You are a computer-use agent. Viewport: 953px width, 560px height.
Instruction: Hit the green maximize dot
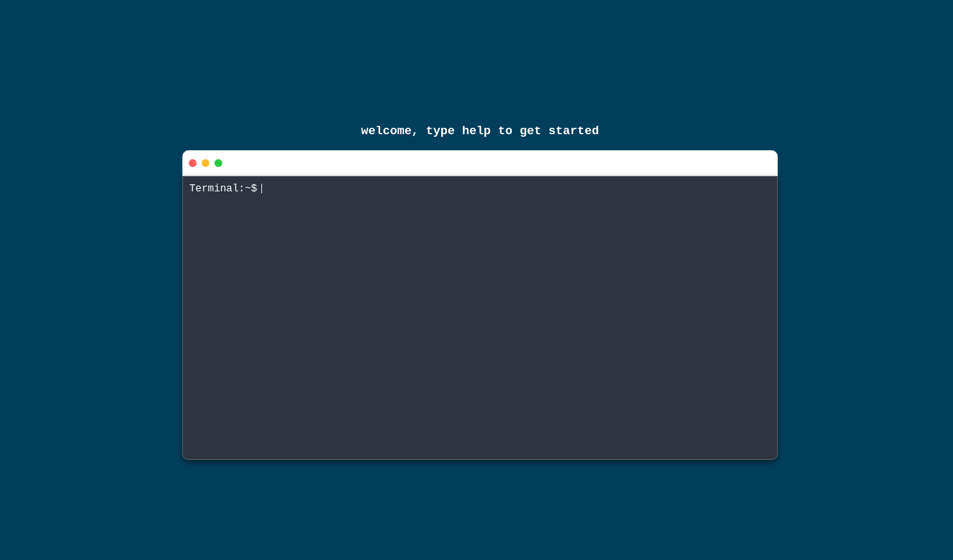coord(218,163)
